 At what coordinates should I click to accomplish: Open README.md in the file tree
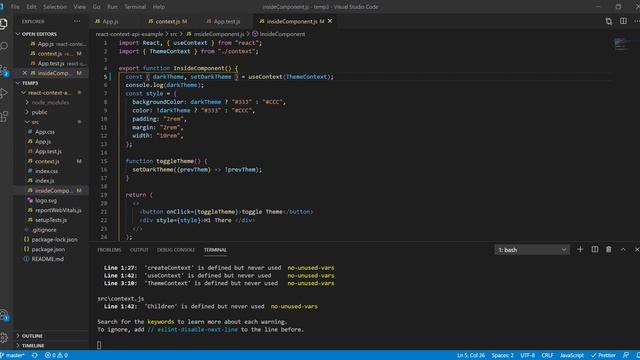pyautogui.click(x=48, y=259)
